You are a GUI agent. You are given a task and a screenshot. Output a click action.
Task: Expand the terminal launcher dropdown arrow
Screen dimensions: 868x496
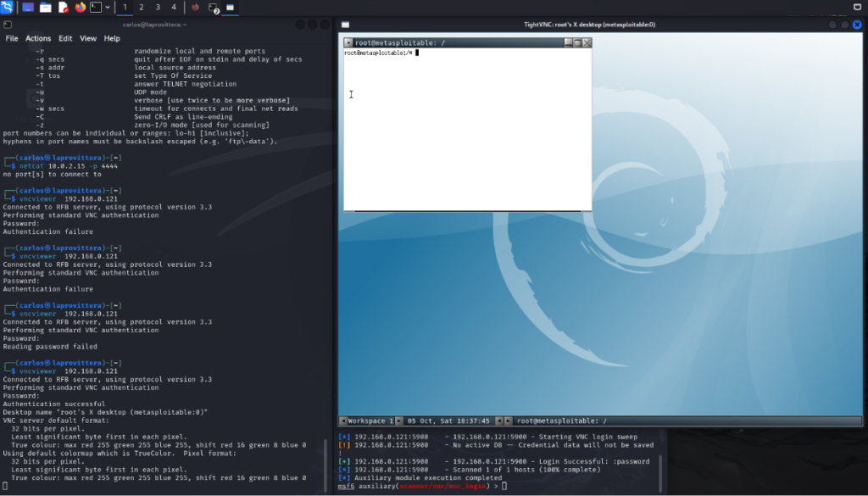pyautogui.click(x=108, y=7)
